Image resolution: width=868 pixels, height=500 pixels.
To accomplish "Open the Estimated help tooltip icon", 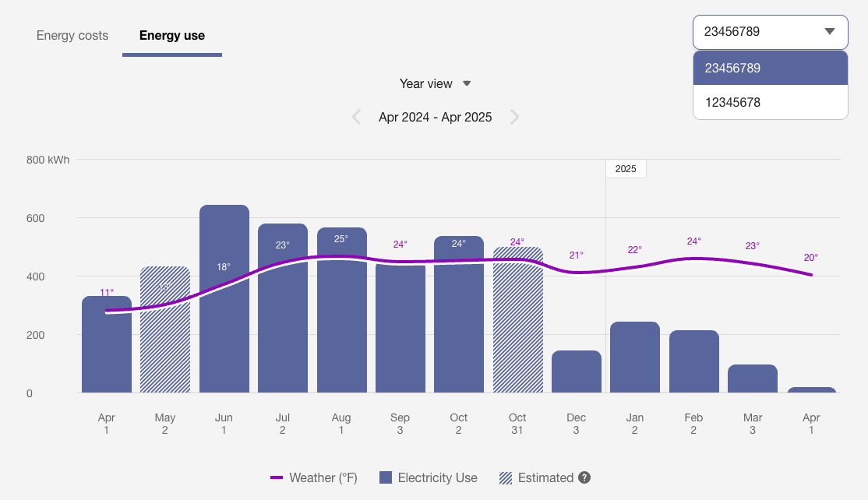I will [x=583, y=477].
